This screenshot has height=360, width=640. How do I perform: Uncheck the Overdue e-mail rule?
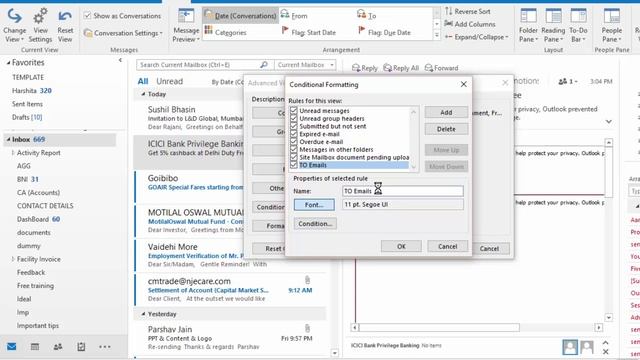click(293, 142)
